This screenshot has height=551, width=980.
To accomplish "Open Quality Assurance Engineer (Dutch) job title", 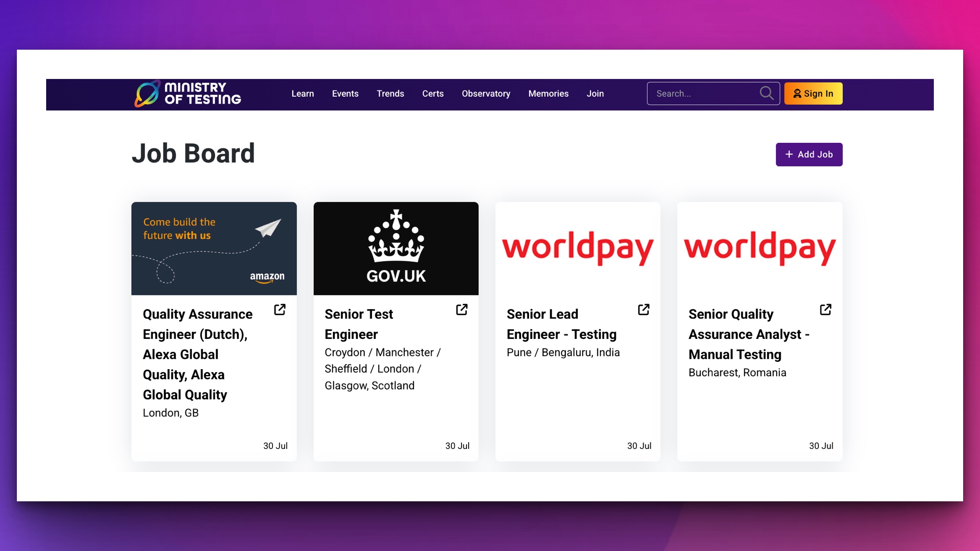I will [198, 354].
